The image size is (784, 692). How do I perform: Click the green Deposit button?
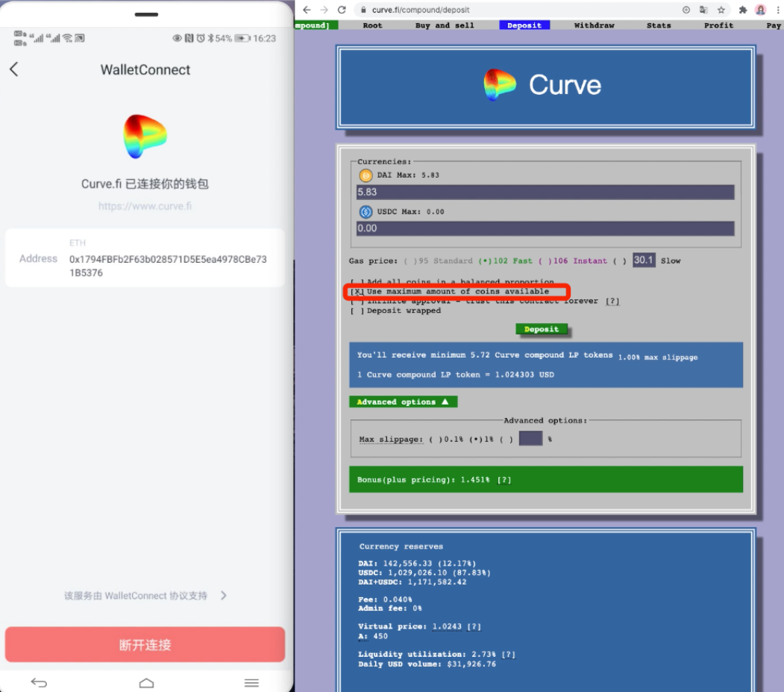click(542, 329)
